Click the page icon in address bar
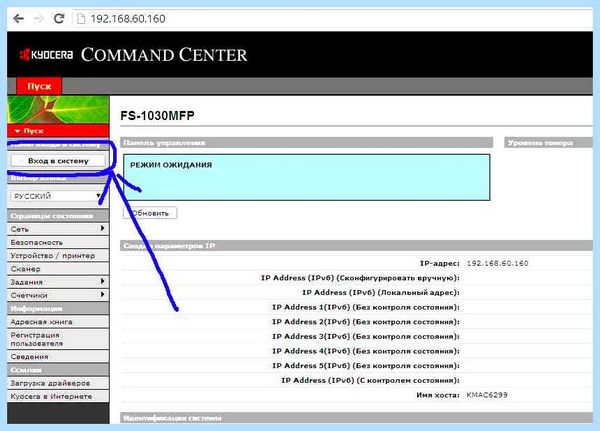 click(81, 19)
